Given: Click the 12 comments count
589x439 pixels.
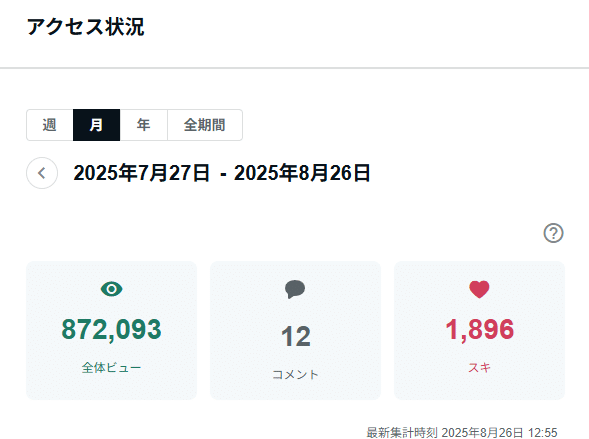Looking at the screenshot, I should coord(296,336).
